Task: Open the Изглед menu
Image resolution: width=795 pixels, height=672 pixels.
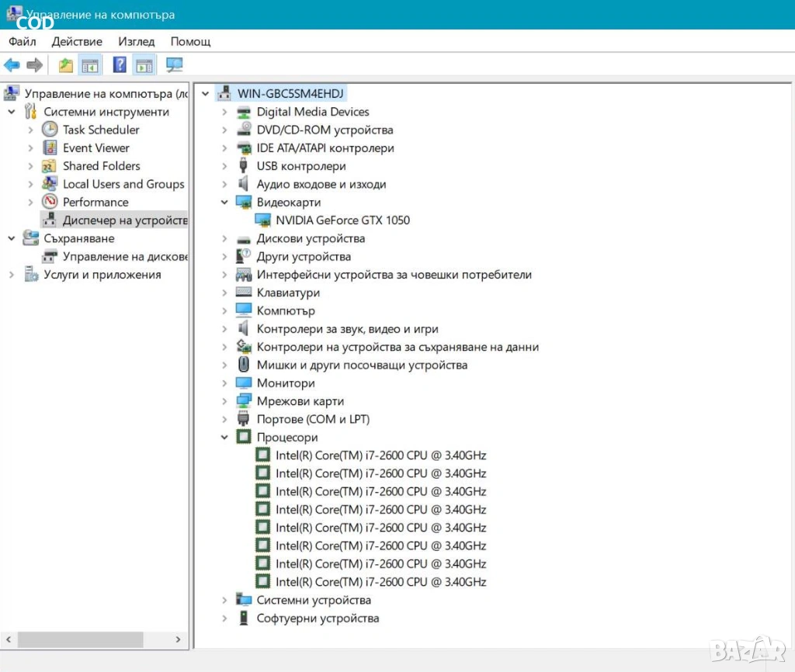Action: (x=137, y=41)
